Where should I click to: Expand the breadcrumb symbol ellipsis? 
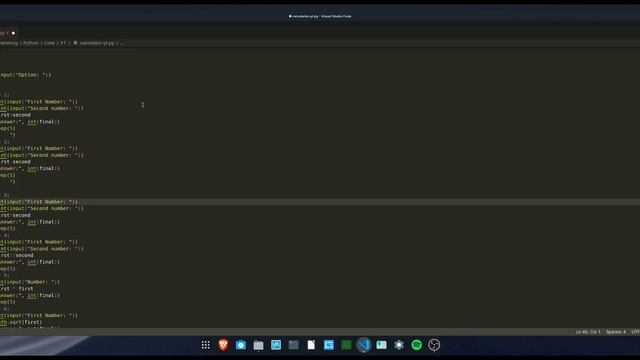coord(122,43)
